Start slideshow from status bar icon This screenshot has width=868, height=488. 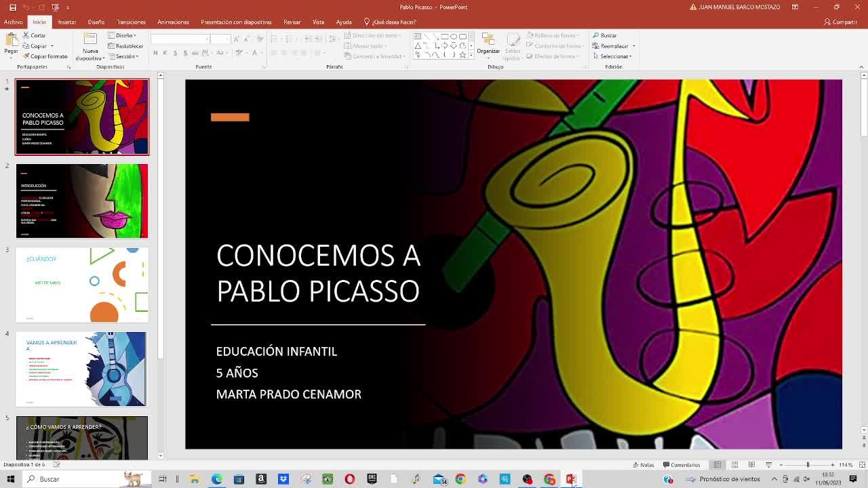point(768,465)
